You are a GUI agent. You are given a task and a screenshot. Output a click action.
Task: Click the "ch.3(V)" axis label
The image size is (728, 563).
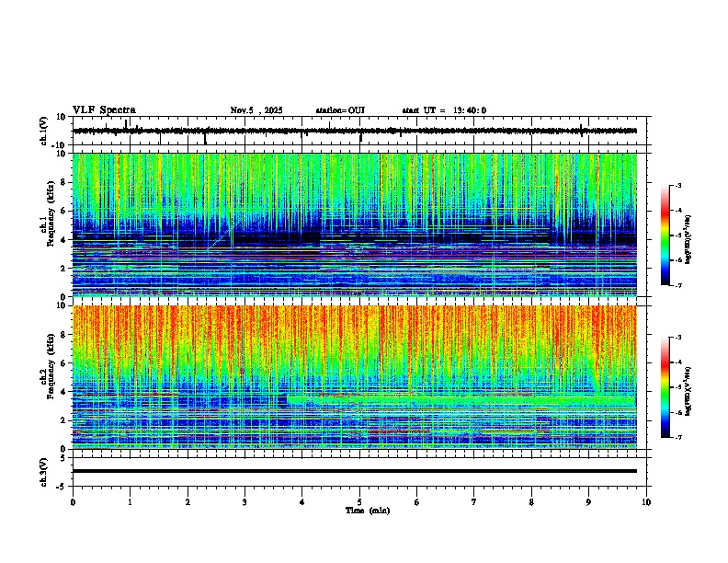44,472
